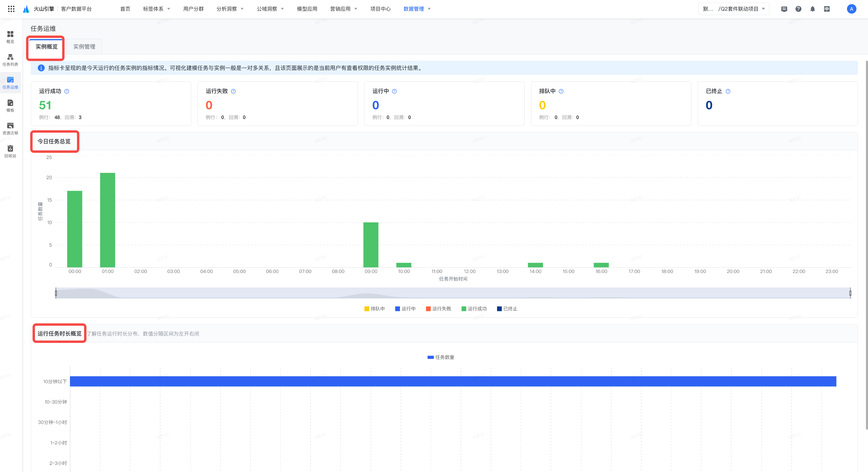868x472 pixels.
Task: Open 回收站 in the sidebar
Action: click(x=10, y=152)
